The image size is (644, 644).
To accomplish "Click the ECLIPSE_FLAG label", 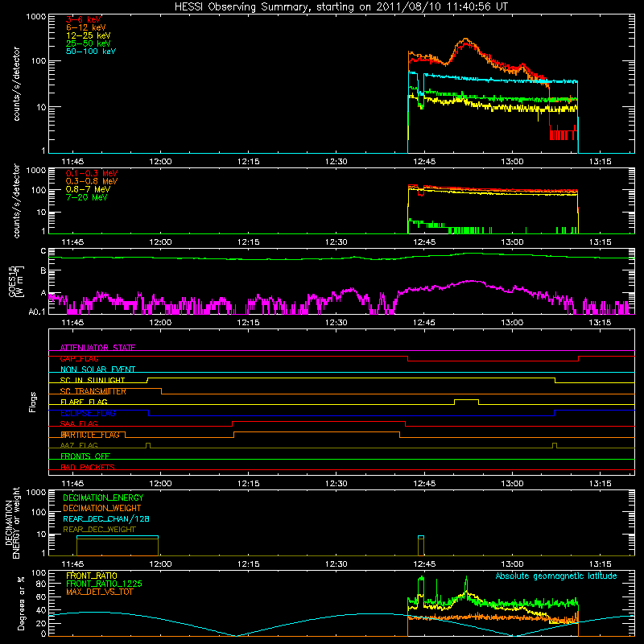I will (88, 413).
